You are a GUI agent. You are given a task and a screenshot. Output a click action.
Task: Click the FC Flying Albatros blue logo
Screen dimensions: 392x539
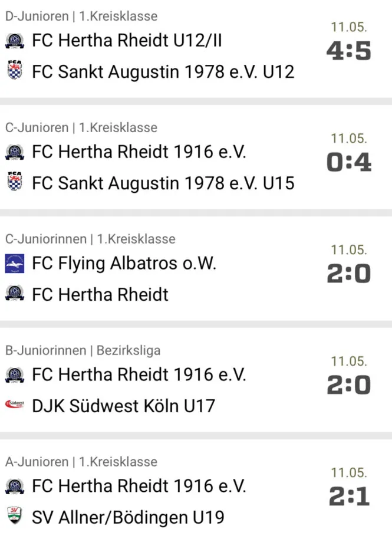pos(15,264)
